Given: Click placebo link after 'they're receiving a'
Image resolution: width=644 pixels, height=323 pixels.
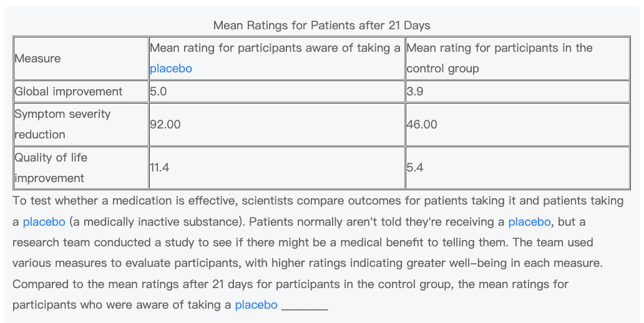Looking at the screenshot, I should coord(529,222).
